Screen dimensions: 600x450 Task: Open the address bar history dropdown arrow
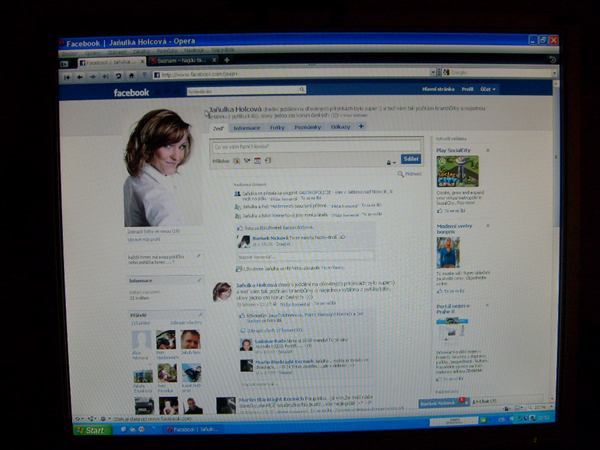(x=433, y=72)
